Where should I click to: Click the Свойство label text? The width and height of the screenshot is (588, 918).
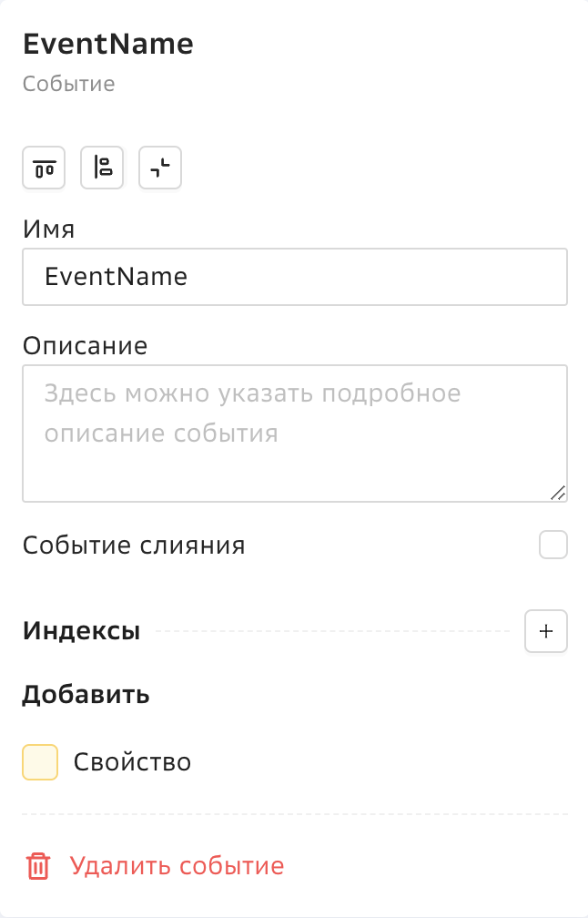coord(132,761)
